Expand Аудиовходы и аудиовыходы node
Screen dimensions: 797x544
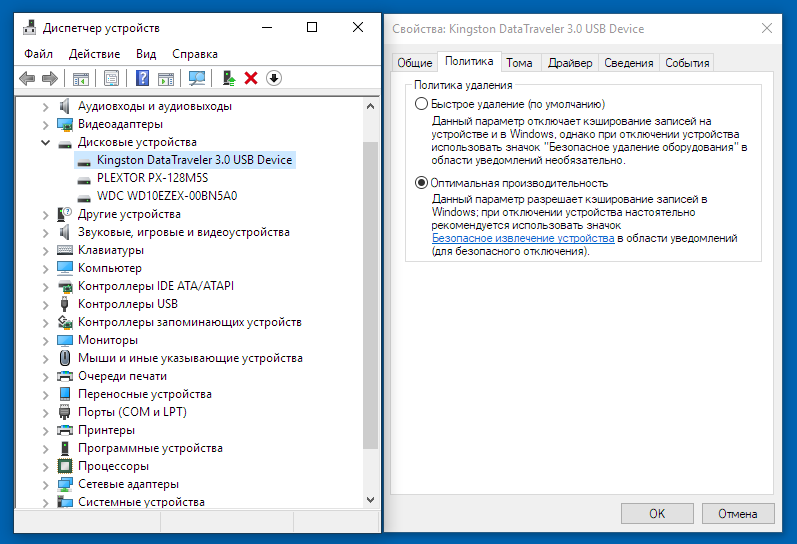45,107
